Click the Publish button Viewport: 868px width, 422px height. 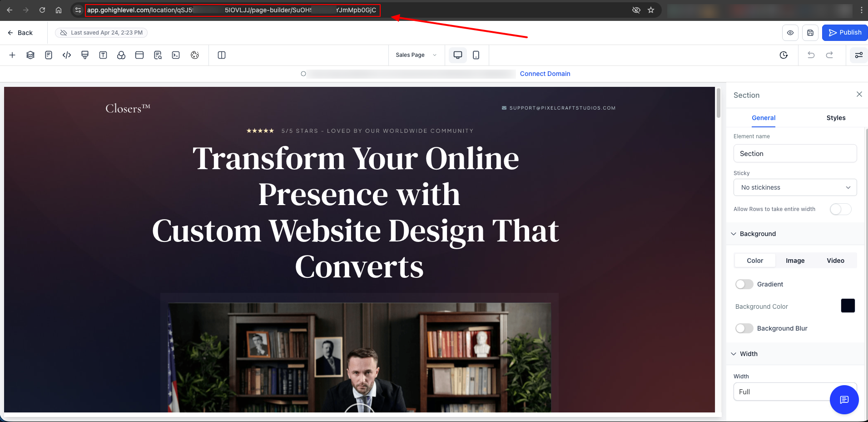(x=844, y=33)
